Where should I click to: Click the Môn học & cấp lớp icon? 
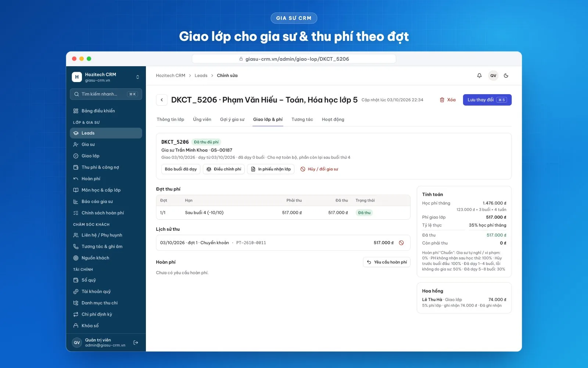(x=76, y=190)
